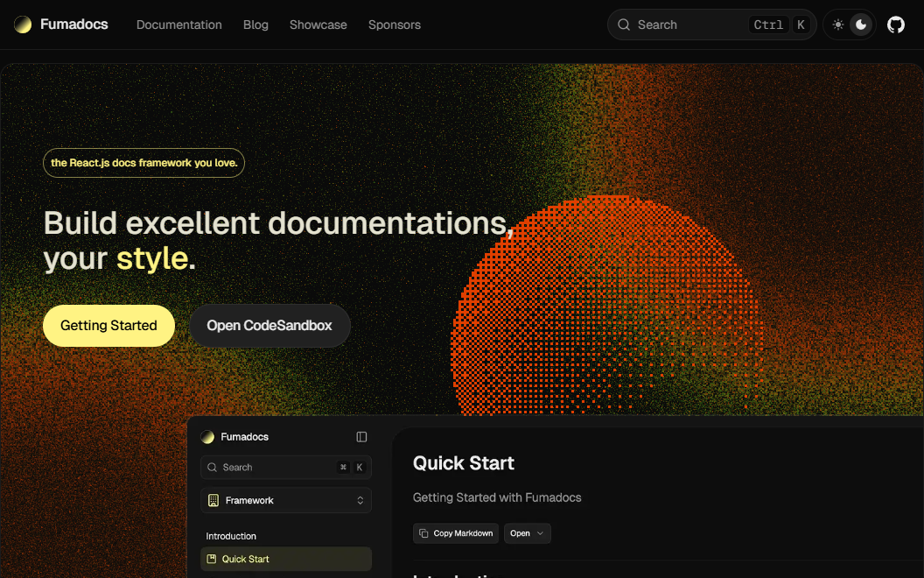Visit the Sponsors page

point(395,25)
